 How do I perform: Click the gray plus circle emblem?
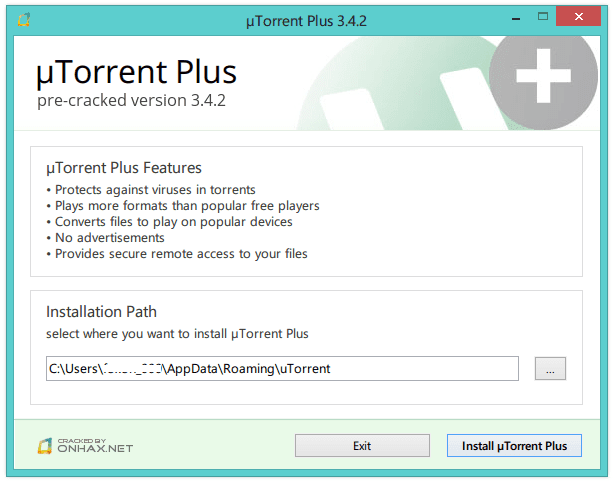[x=544, y=77]
